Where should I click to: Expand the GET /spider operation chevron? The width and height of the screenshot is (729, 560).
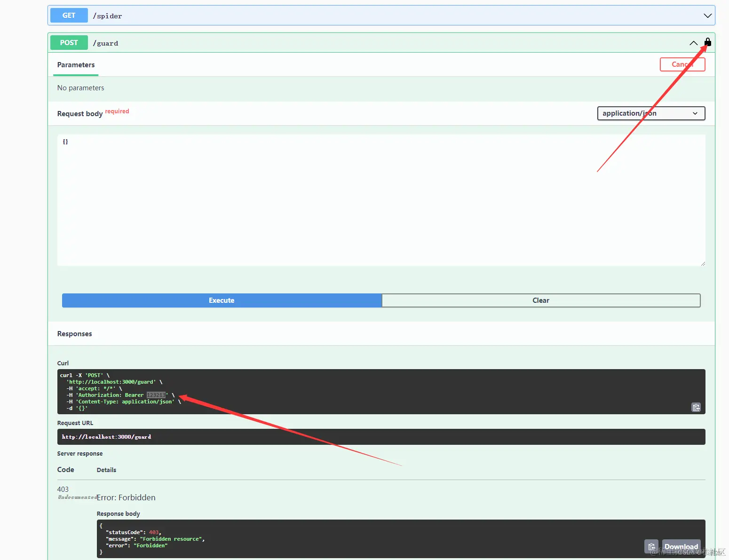coord(707,16)
